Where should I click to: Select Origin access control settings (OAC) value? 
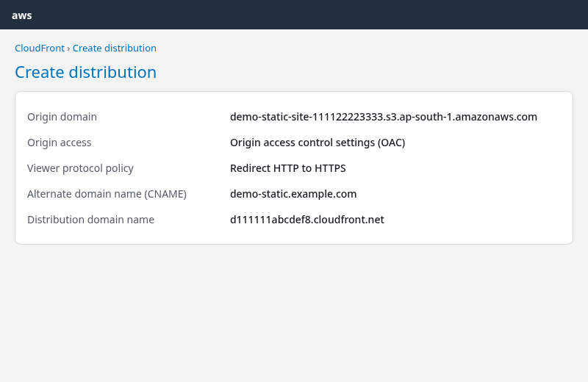pyautogui.click(x=318, y=143)
